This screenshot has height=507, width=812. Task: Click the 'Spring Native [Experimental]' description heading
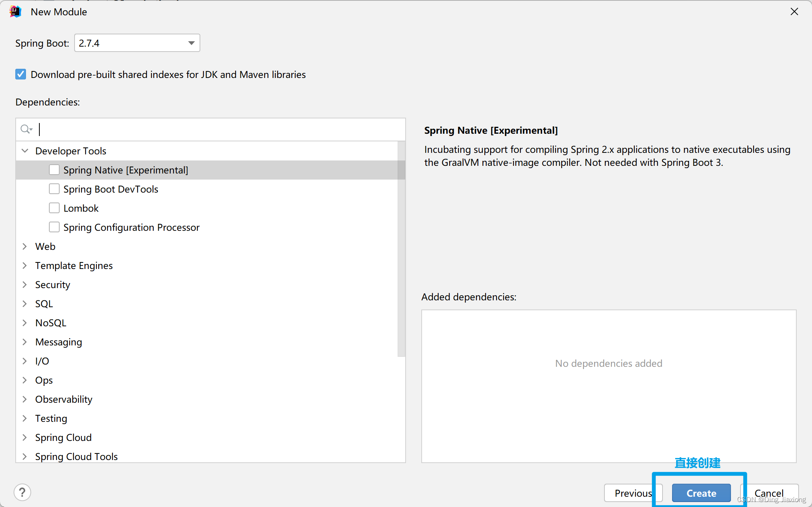[491, 130]
